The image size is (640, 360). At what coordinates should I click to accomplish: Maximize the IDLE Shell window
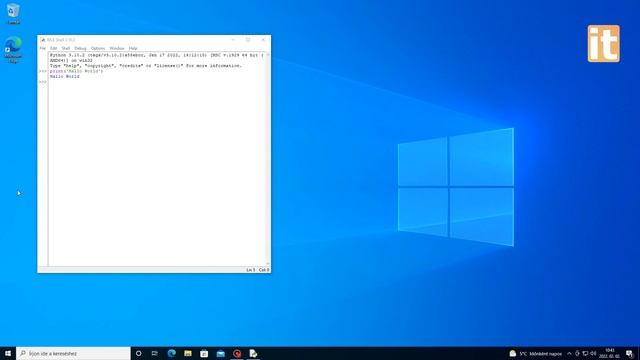tap(248, 40)
